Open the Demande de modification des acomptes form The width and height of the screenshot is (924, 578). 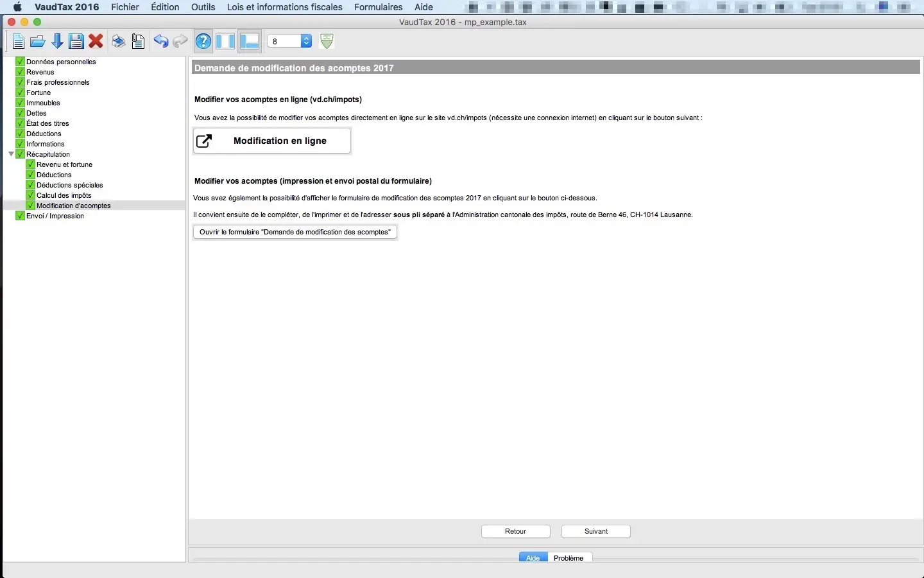pos(295,232)
